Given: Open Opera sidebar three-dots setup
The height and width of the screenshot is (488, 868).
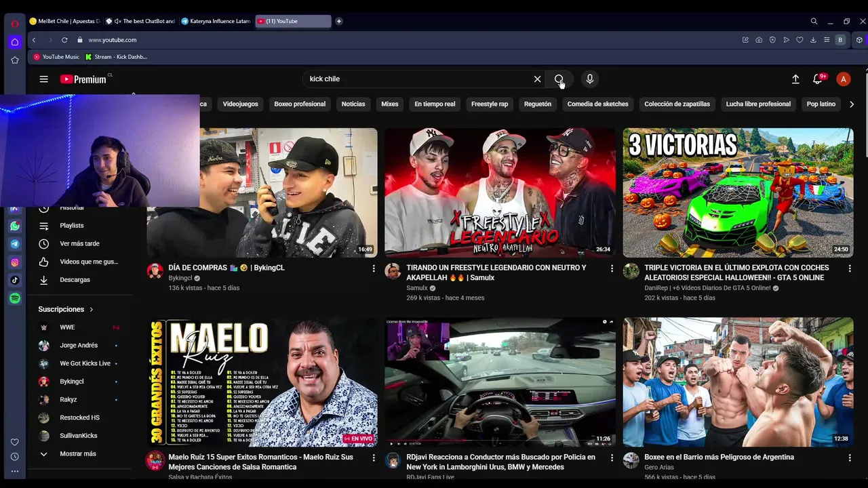Looking at the screenshot, I should tap(15, 471).
